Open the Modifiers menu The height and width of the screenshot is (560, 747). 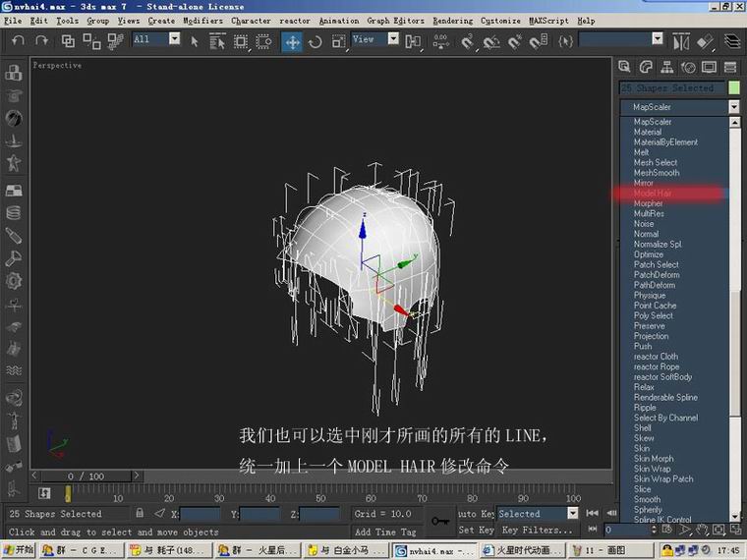click(x=202, y=21)
